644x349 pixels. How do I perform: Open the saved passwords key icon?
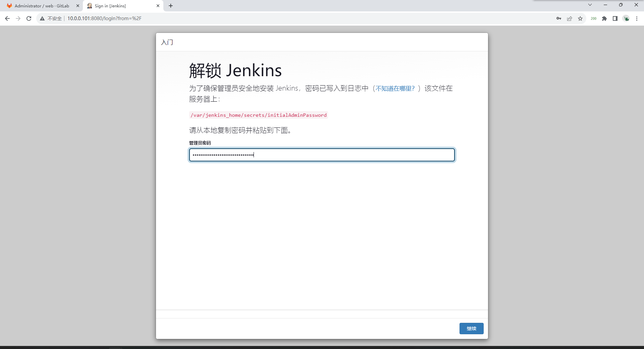(559, 18)
